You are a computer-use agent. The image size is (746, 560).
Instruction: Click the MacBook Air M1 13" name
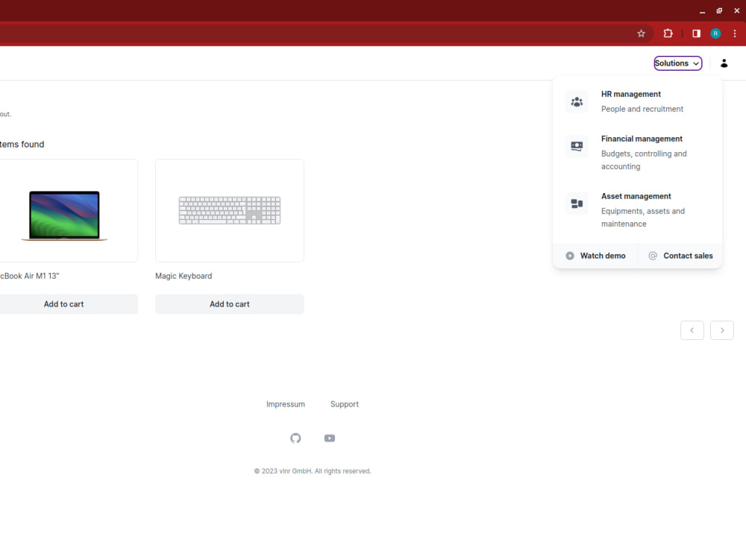coord(30,276)
